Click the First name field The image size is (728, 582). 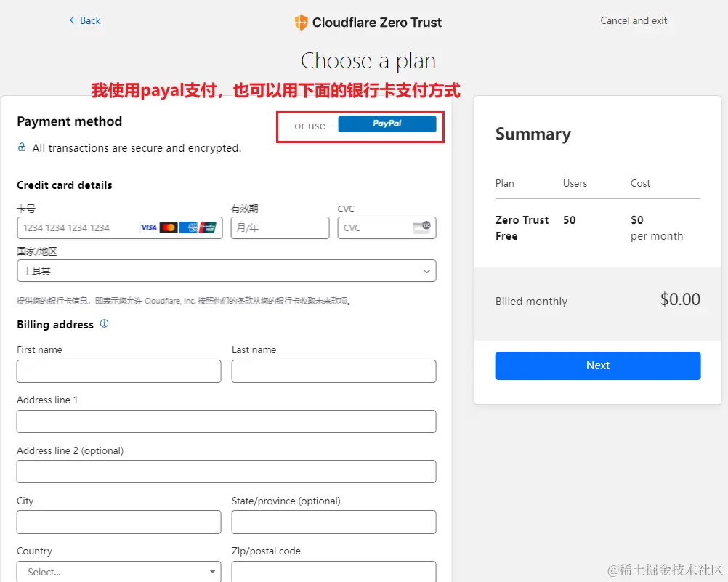[x=119, y=371]
